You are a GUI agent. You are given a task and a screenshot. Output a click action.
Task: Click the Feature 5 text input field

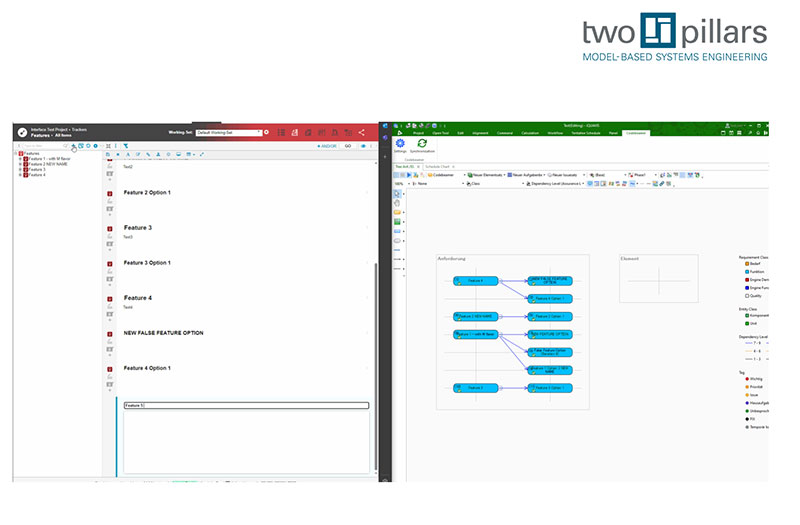point(245,405)
